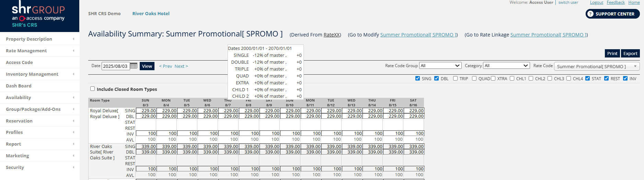This screenshot has width=644, height=180.
Task: Open Dash Board menu item
Action: click(39, 86)
